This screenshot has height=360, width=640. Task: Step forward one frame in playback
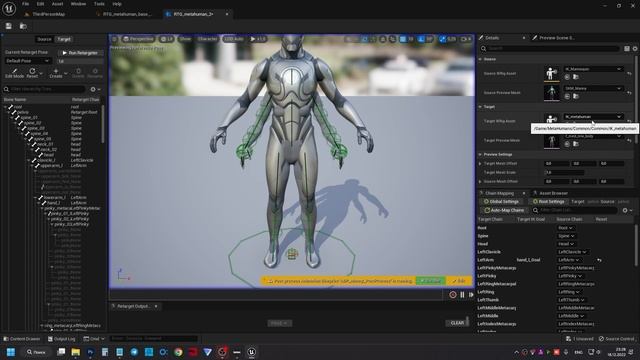471,295
